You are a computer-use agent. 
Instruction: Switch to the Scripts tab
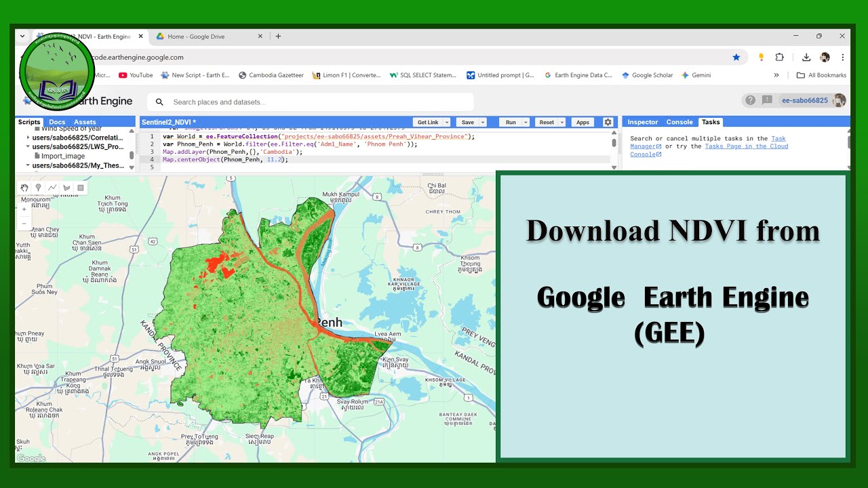[29, 122]
